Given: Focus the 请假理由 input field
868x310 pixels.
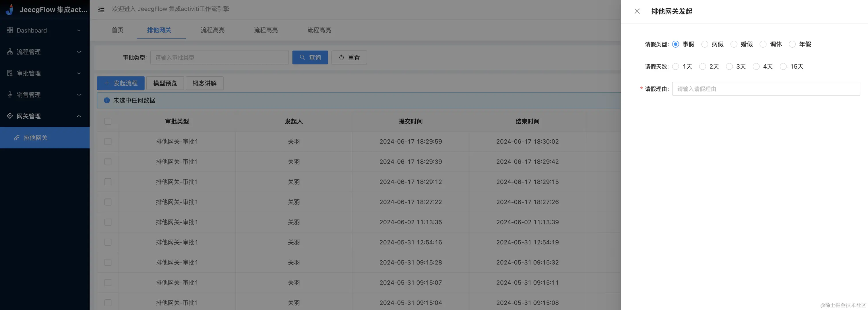Looking at the screenshot, I should [766, 89].
